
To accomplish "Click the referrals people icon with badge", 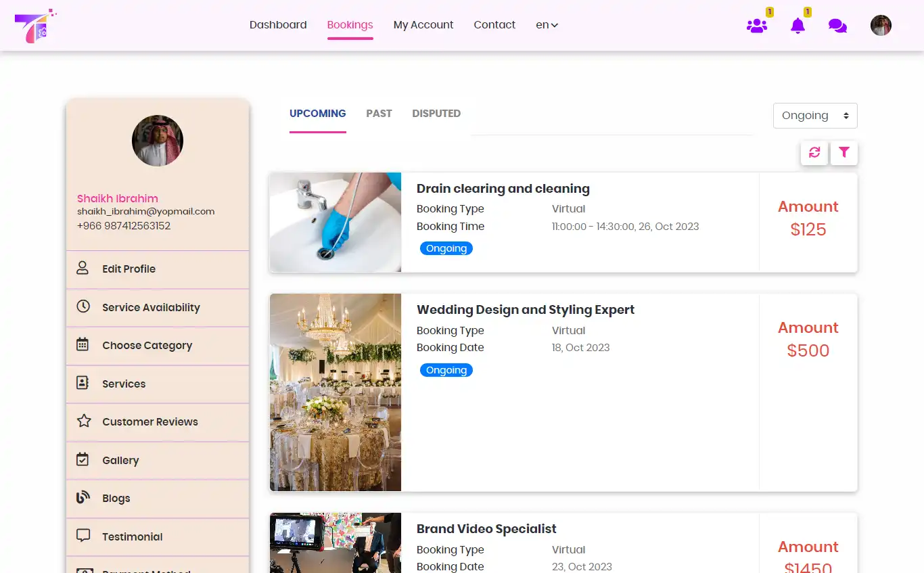I will point(757,26).
